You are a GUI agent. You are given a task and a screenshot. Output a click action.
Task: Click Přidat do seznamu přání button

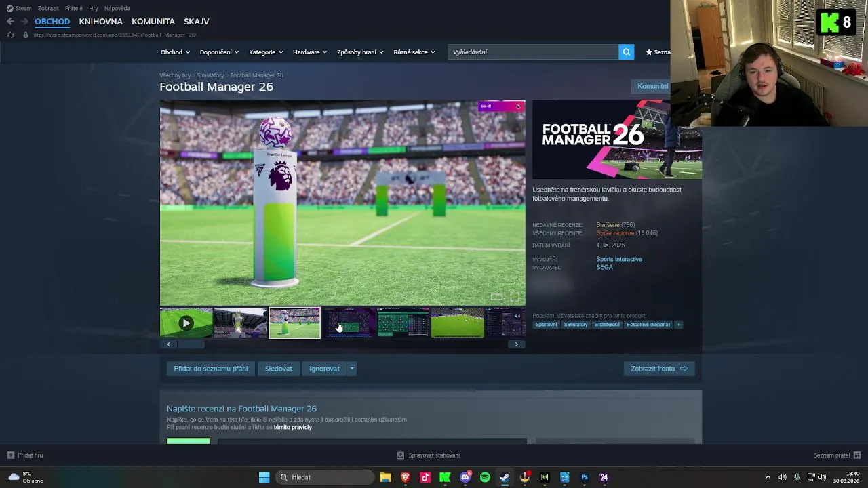point(210,369)
